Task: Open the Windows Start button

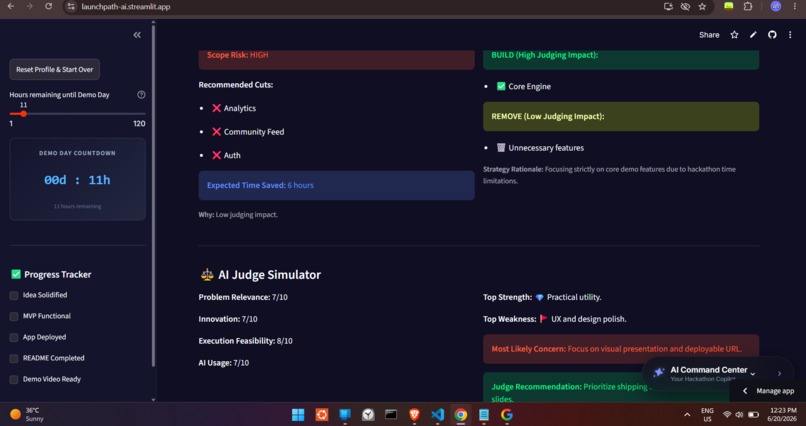Action: coord(298,414)
